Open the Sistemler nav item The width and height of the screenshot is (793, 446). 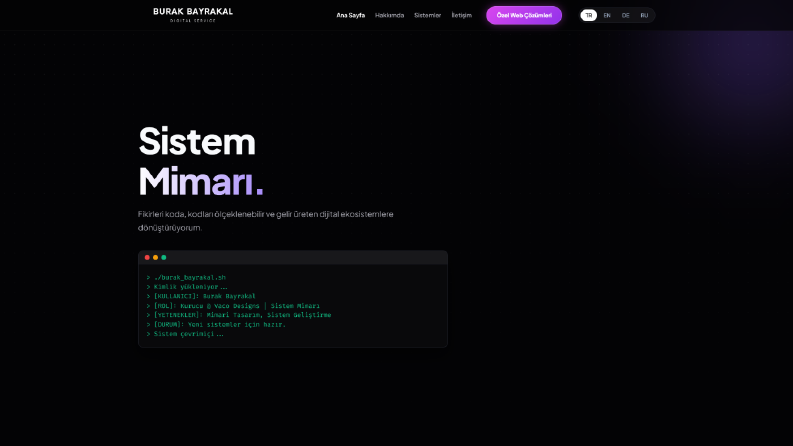click(x=427, y=15)
